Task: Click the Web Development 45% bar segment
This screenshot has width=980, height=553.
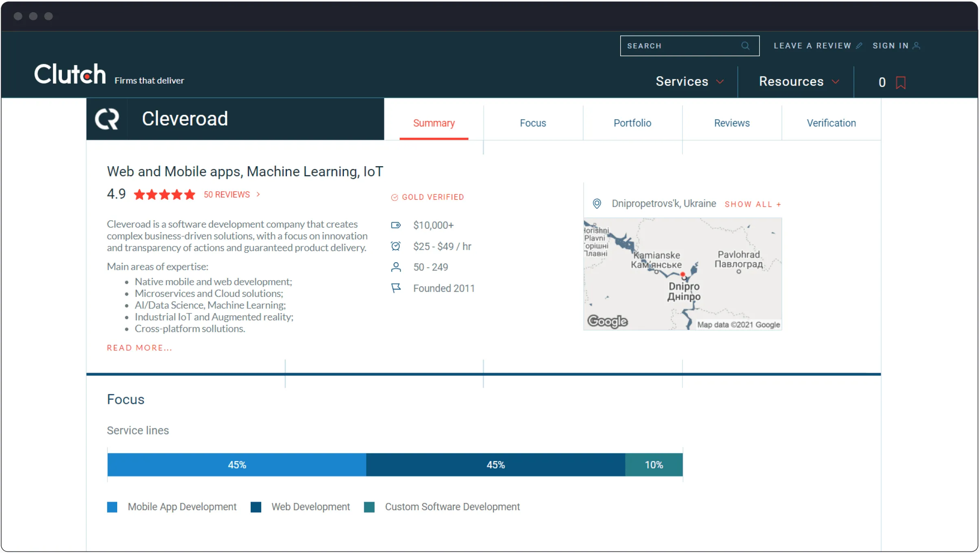Action: 495,465
